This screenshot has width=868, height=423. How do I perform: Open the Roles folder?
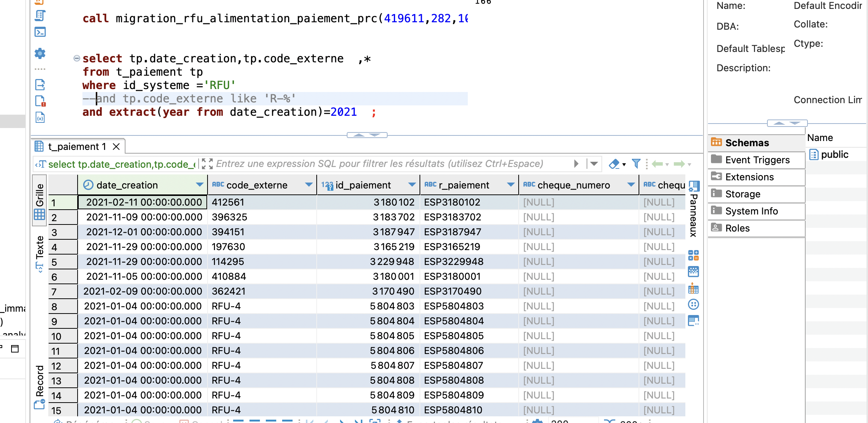click(737, 228)
